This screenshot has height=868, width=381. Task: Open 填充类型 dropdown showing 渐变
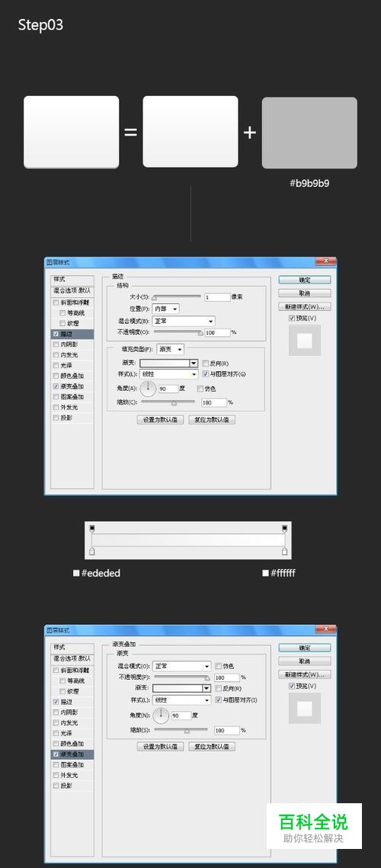[x=171, y=349]
